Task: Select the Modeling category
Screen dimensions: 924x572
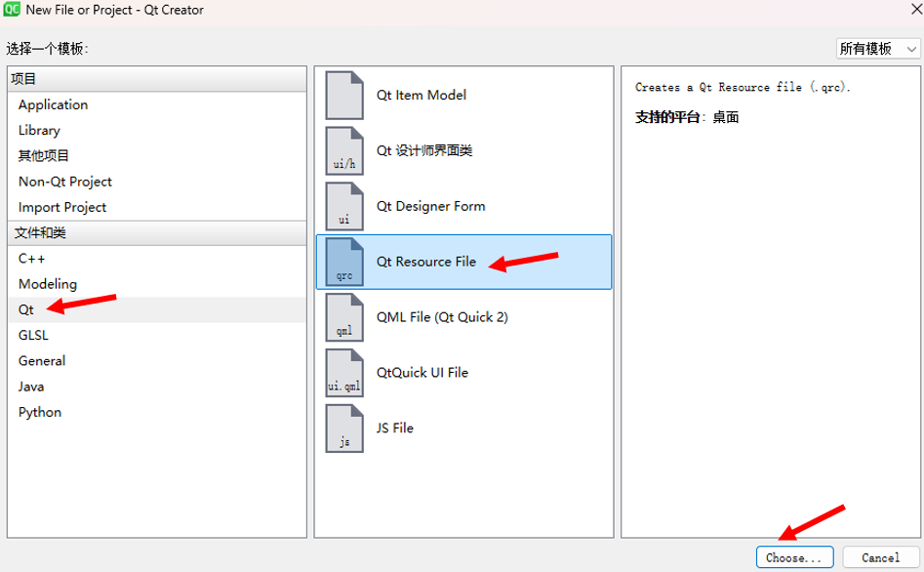Action: [157, 284]
